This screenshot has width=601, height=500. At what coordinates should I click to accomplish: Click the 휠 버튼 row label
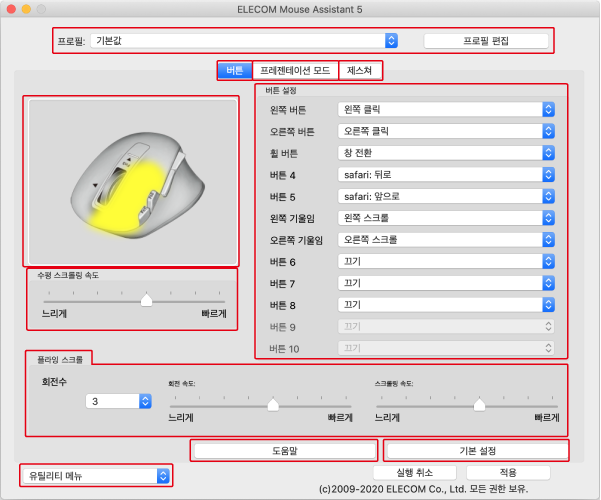click(x=284, y=153)
